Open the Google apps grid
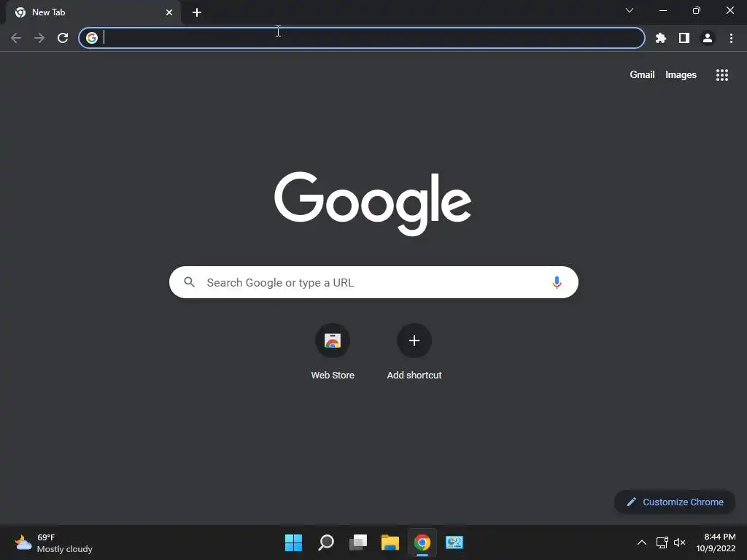Image resolution: width=747 pixels, height=560 pixels. (722, 75)
